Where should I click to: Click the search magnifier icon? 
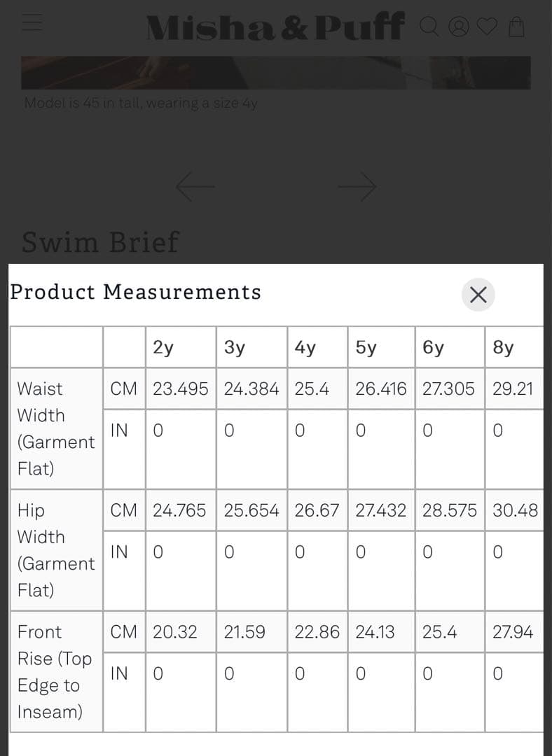click(x=429, y=27)
